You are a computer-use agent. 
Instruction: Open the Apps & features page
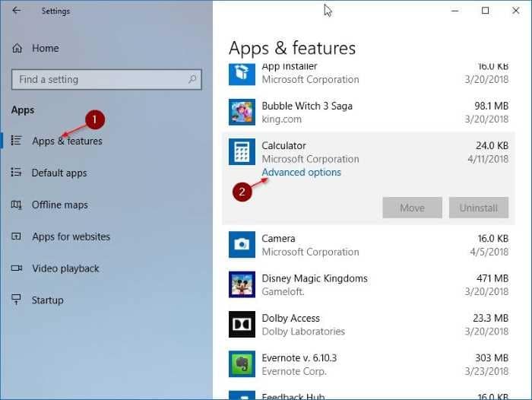[67, 141]
